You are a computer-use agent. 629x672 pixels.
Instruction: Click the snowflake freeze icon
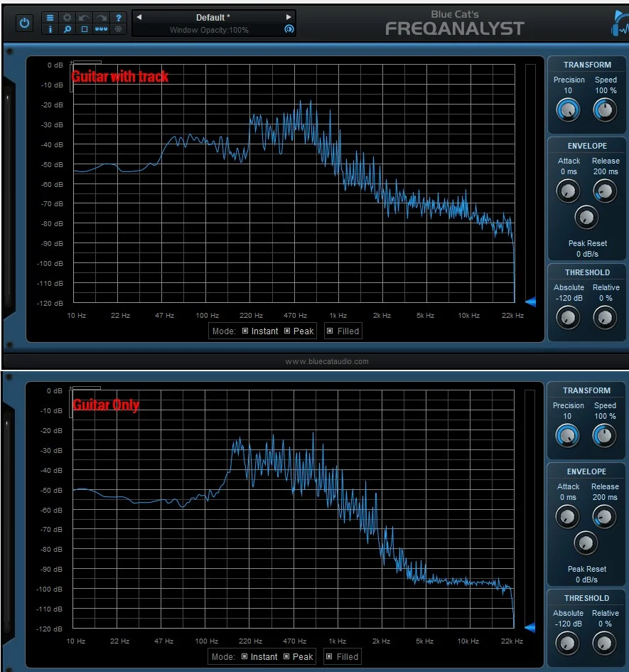pyautogui.click(x=118, y=29)
